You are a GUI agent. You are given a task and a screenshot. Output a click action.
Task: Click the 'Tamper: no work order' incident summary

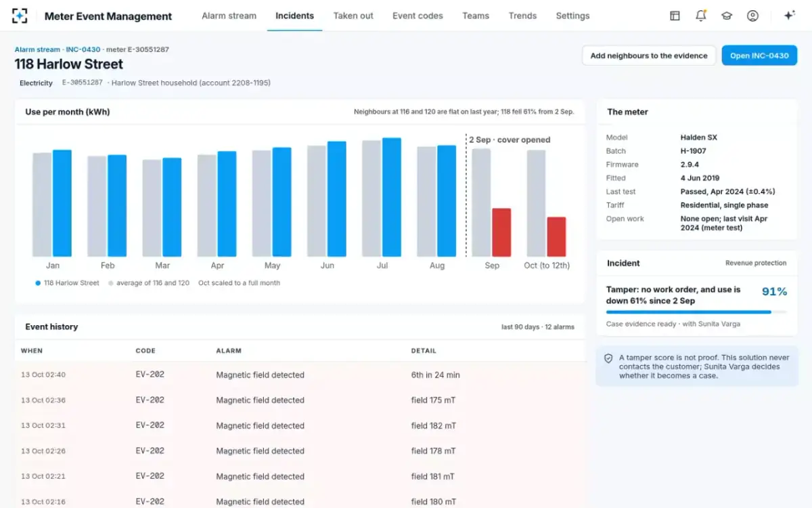click(673, 295)
